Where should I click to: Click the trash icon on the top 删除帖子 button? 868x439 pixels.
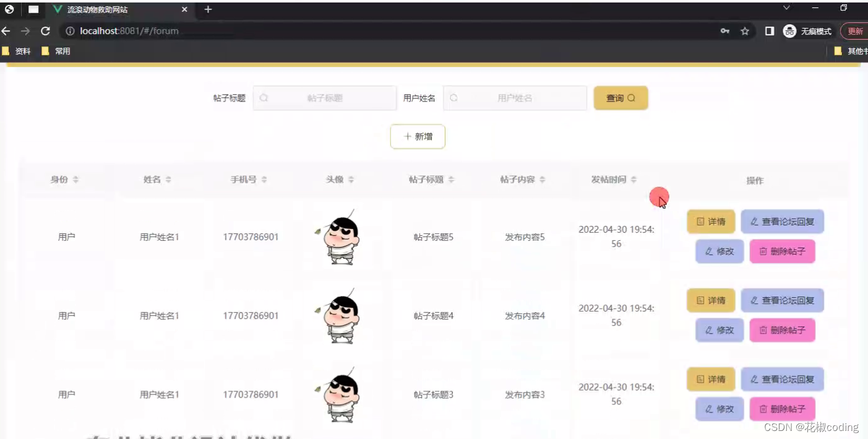tap(765, 251)
